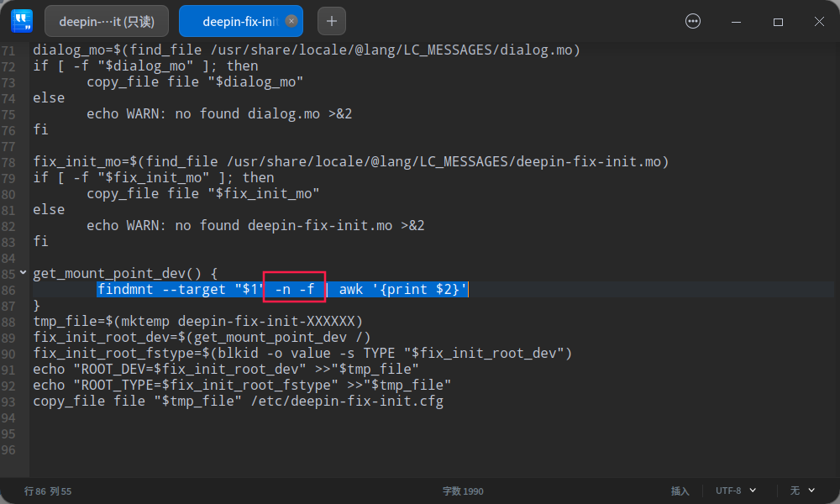Select the active deepin-fix-init tab

click(x=240, y=22)
